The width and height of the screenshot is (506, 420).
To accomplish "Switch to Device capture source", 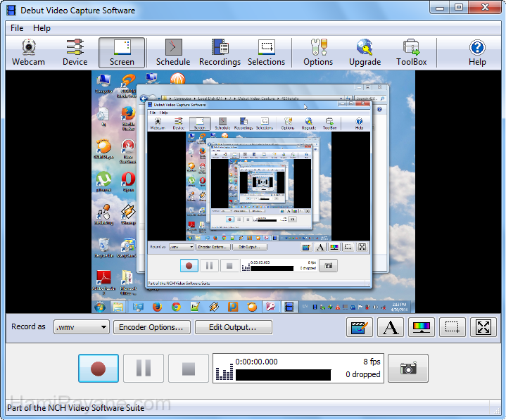I will click(75, 53).
